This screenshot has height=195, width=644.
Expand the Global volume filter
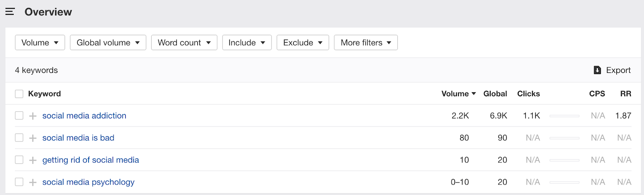point(108,43)
